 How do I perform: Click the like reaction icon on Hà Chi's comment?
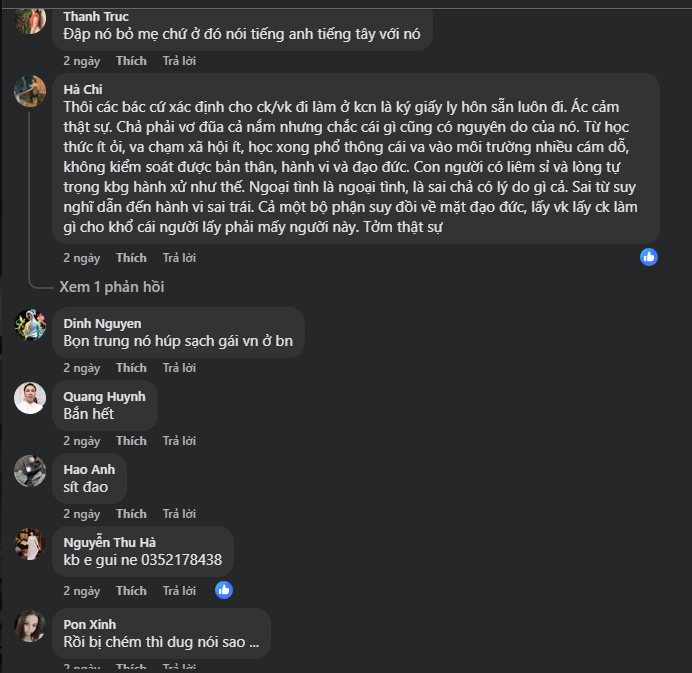coord(649,257)
